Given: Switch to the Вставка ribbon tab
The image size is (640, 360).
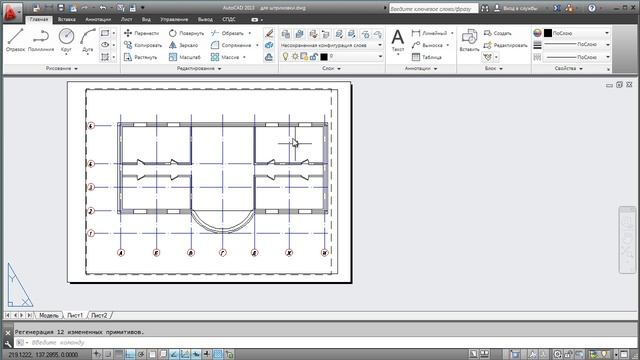Looking at the screenshot, I should point(66,19).
